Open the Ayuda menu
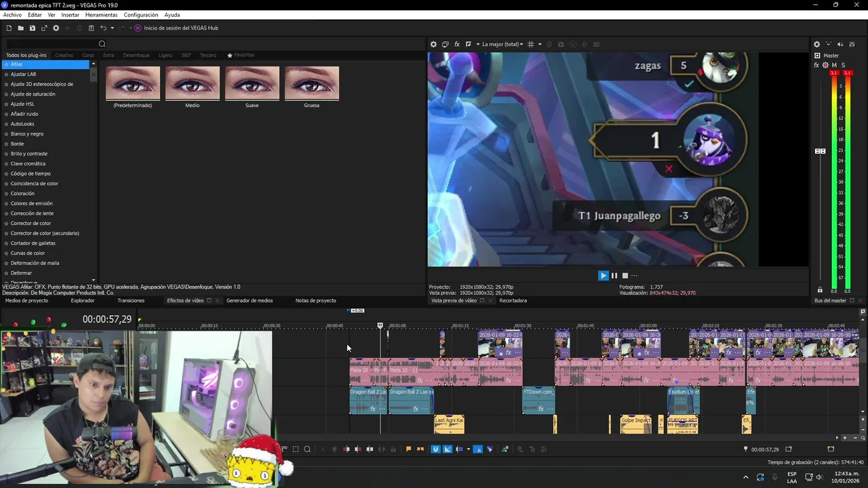The height and width of the screenshot is (488, 868). tap(172, 15)
